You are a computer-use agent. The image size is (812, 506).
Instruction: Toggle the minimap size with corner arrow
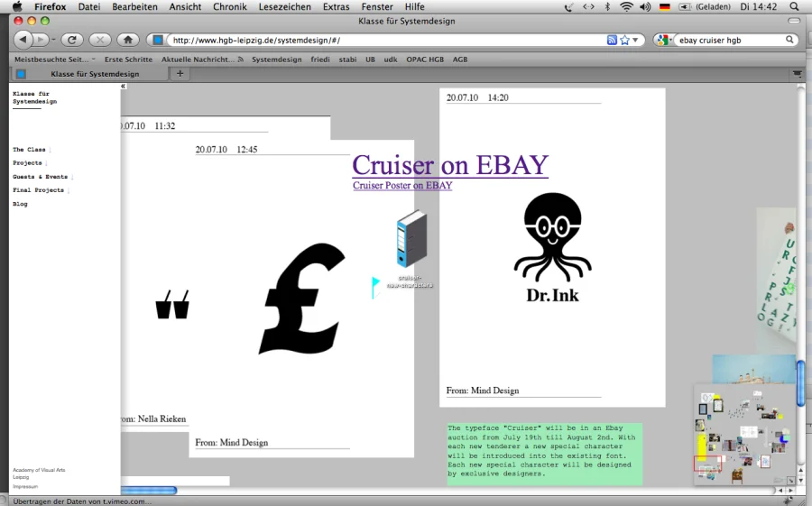[x=789, y=481]
